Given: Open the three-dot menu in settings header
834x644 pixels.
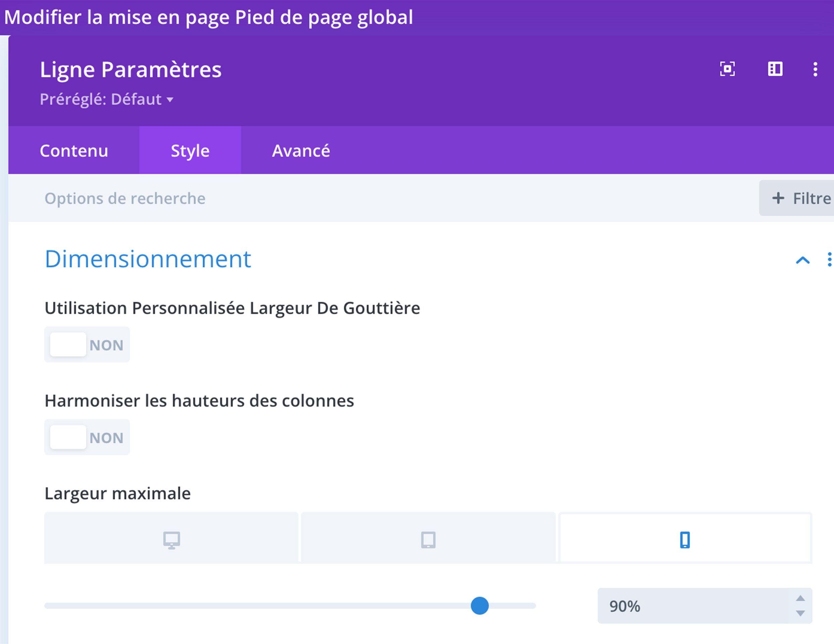Looking at the screenshot, I should tap(815, 69).
